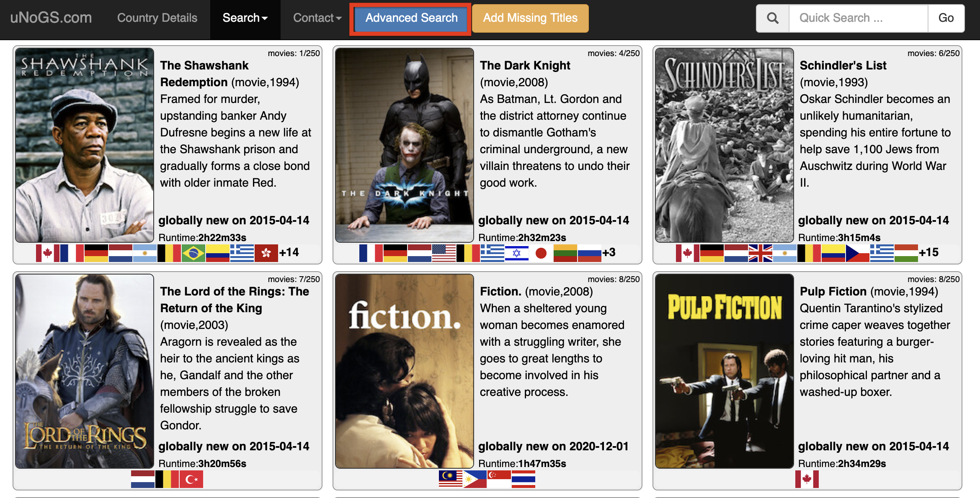
Task: Choose Canada flag on Schindler's List card
Action: pos(687,253)
